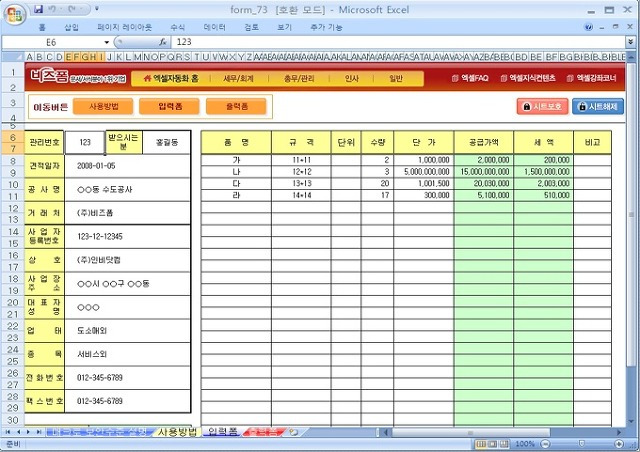
Task: Select the cell ○○동 수도공사
Action: coord(127,189)
